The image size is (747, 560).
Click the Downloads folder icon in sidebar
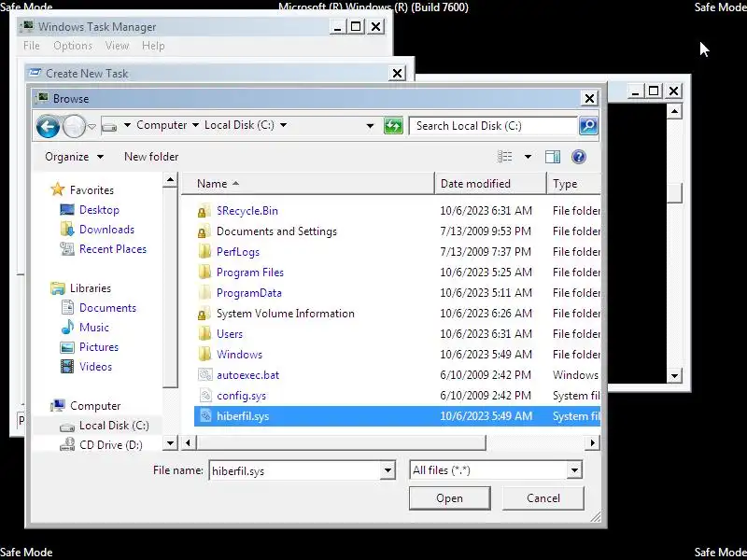(x=67, y=229)
